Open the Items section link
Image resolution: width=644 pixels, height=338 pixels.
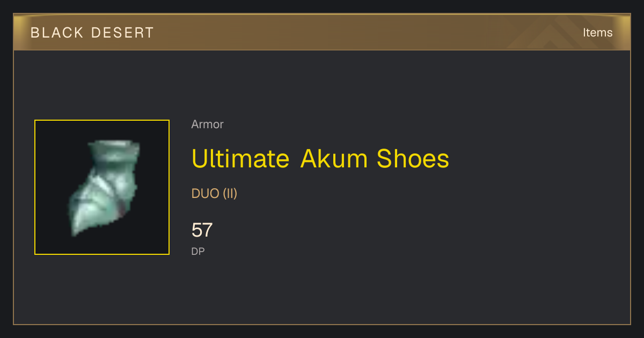(597, 33)
